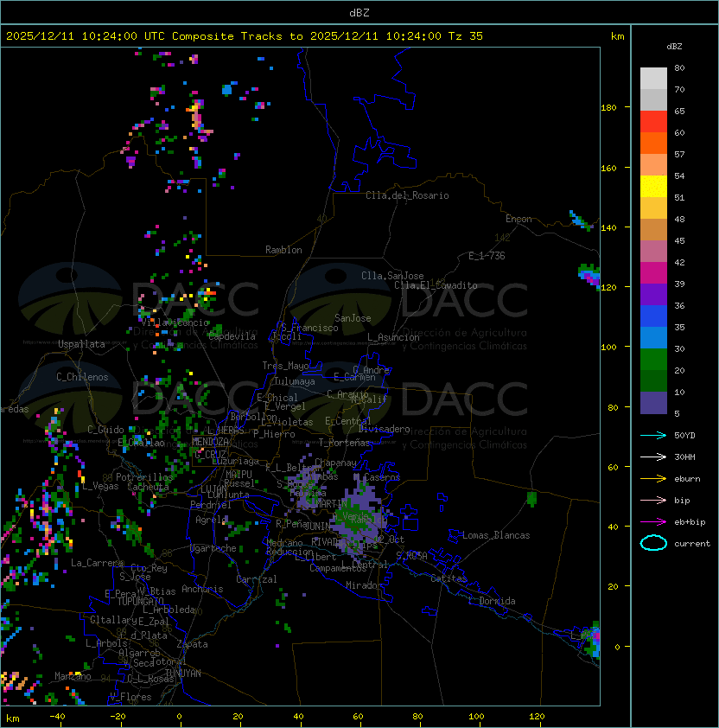
Task: Click the magenta 39-42 dBZ swatch
Action: (x=653, y=273)
